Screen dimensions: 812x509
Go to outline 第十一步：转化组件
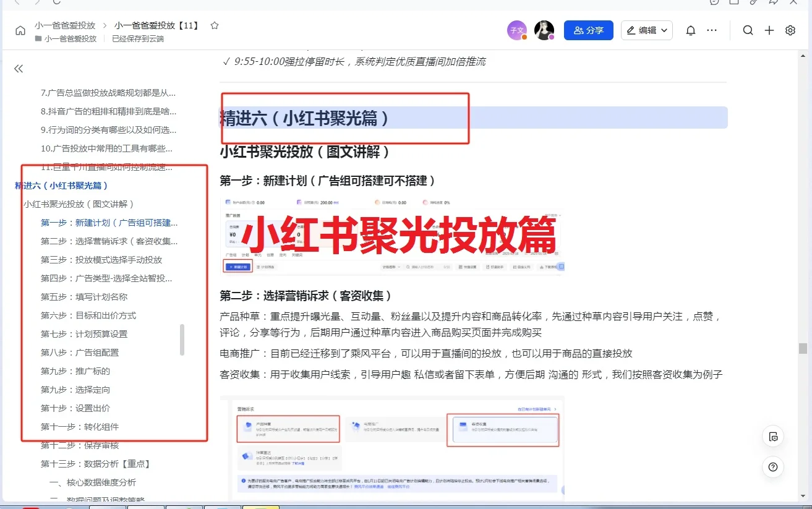(80, 427)
